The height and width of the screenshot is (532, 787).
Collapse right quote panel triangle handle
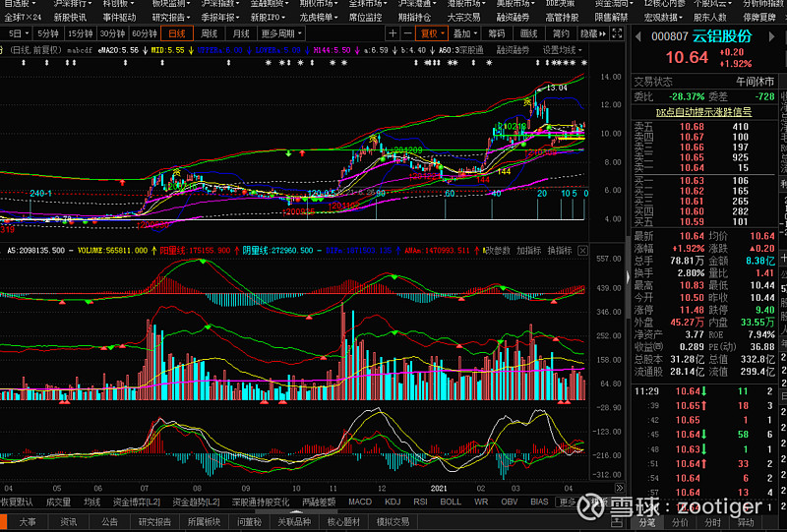point(628,276)
